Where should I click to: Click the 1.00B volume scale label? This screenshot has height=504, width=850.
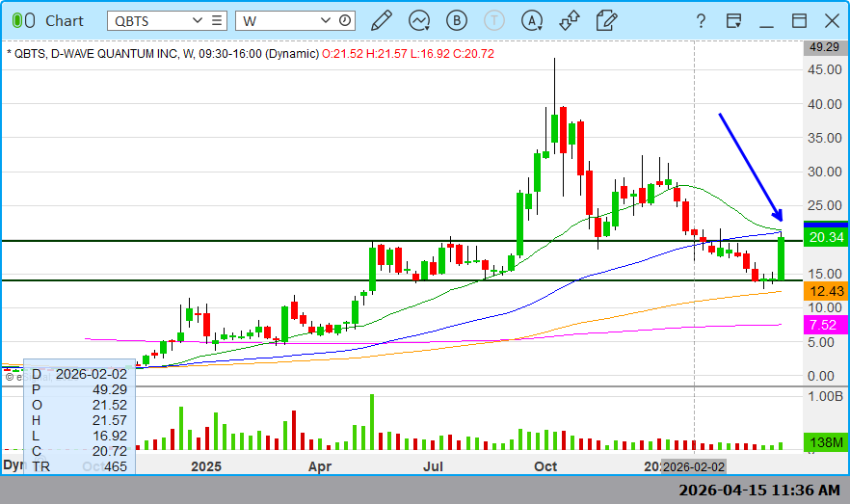825,396
